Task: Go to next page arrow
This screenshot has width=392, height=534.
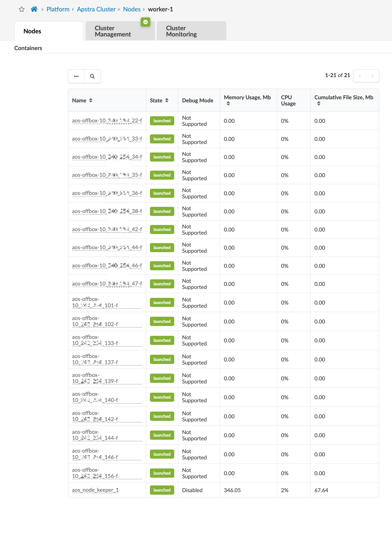Action: click(372, 76)
